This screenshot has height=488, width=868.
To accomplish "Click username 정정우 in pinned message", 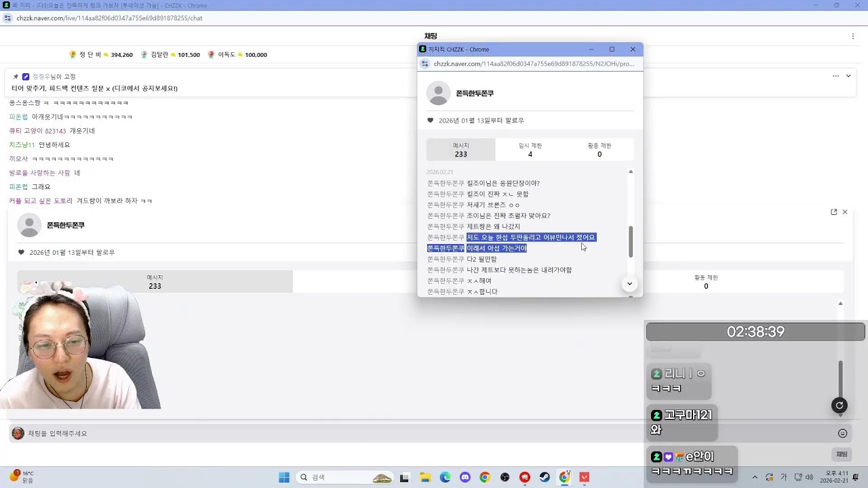I will click(41, 77).
